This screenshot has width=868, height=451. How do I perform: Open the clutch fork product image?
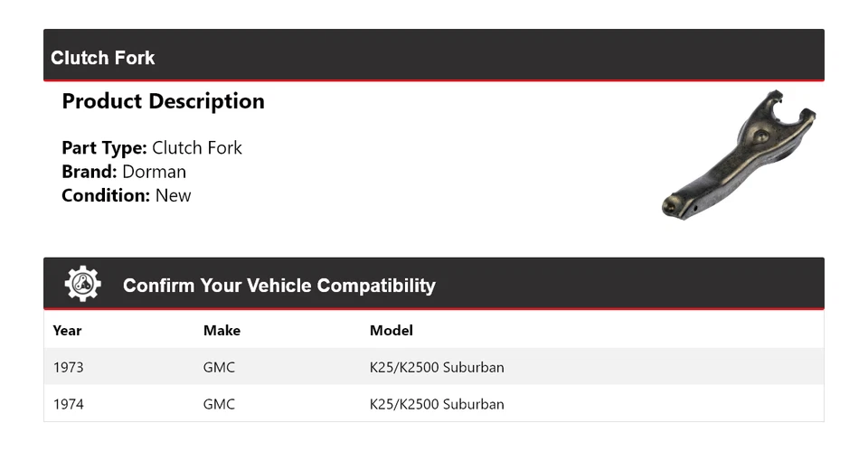coord(739,154)
